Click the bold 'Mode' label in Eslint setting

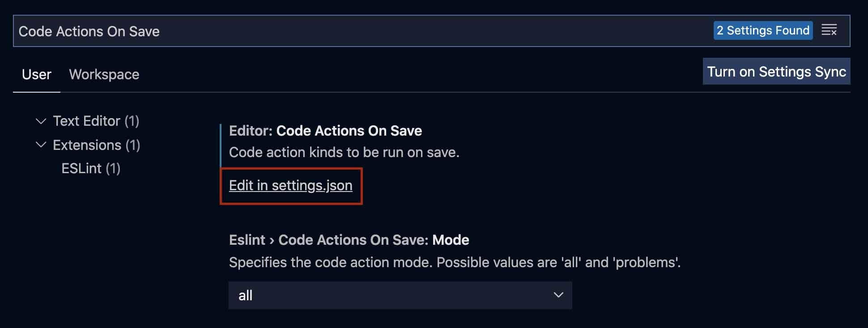point(451,240)
